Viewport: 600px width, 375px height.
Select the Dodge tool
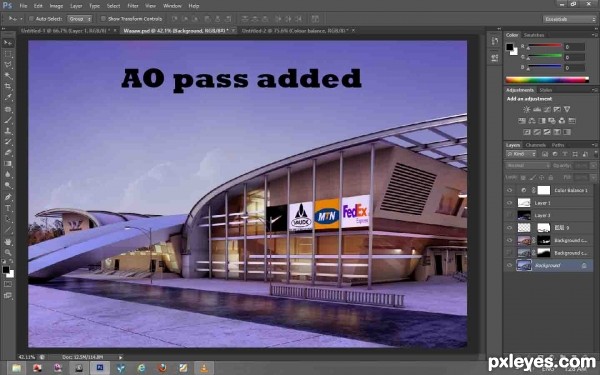tap(8, 186)
